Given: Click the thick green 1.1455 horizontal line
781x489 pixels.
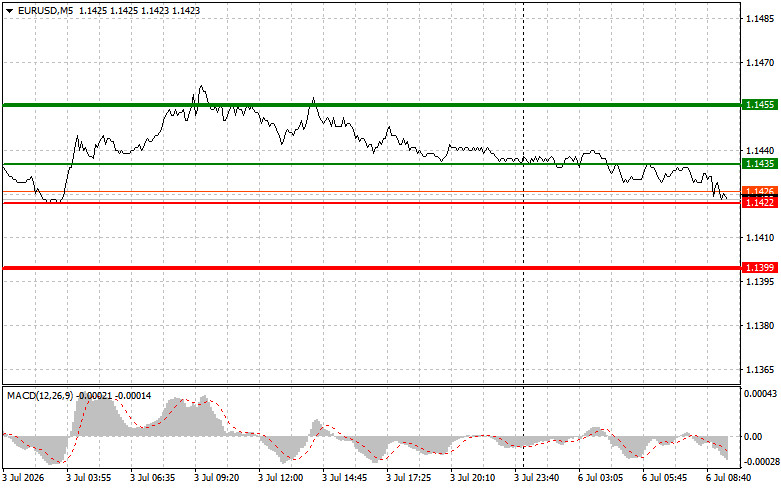Looking at the screenshot, I should click(x=372, y=105).
